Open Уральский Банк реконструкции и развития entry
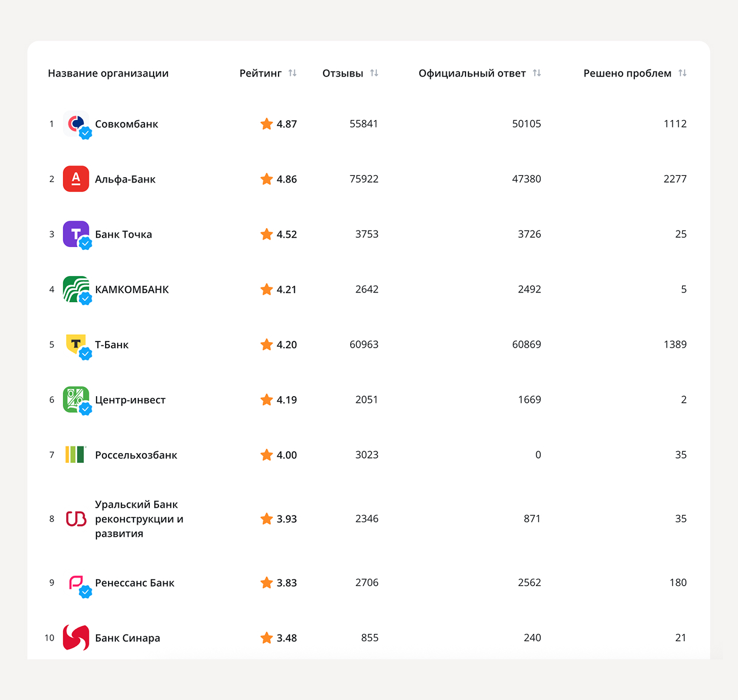 (138, 519)
